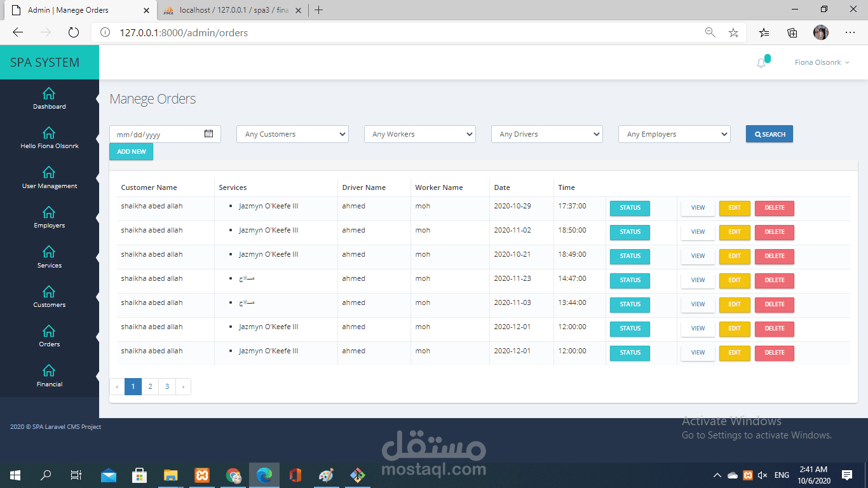The height and width of the screenshot is (488, 868).
Task: Expand the Any Customers dropdown
Action: (x=292, y=134)
